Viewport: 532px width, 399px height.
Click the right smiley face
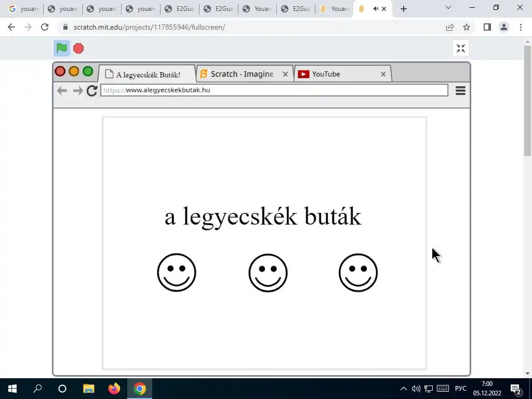358,272
